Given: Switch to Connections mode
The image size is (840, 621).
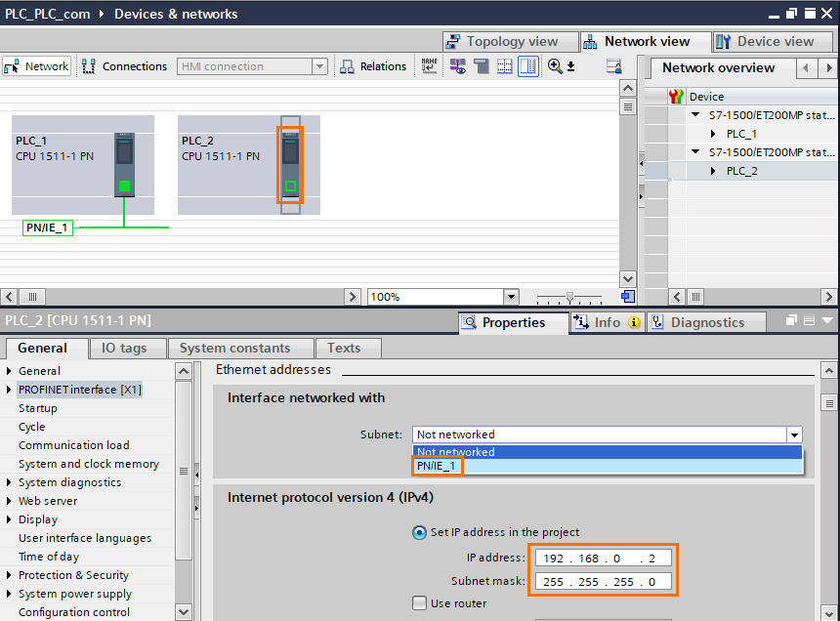Looking at the screenshot, I should 124,66.
